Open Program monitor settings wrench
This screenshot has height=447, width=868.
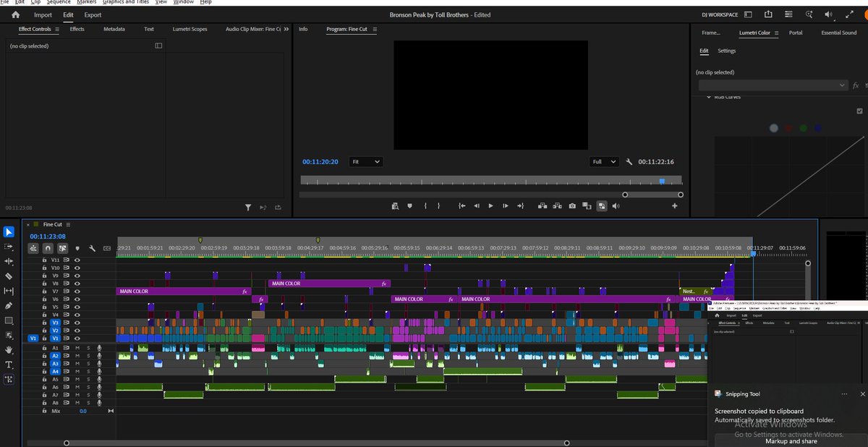click(629, 162)
